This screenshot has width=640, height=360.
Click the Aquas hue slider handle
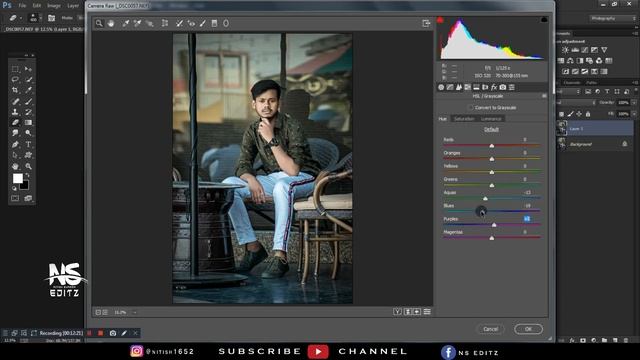click(x=485, y=198)
